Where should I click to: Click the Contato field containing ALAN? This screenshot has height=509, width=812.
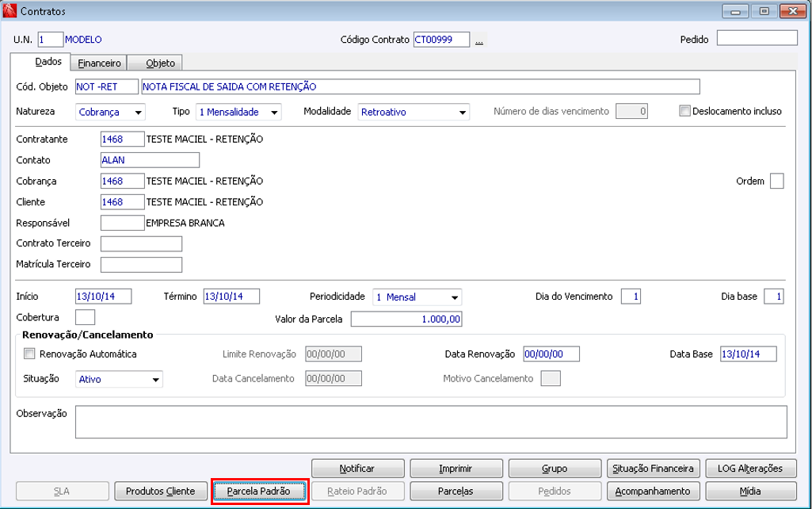(x=150, y=159)
